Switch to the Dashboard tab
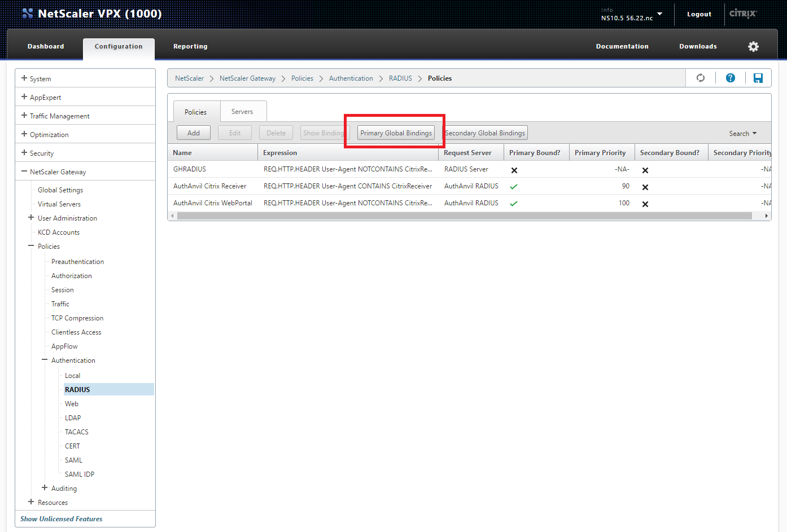The height and width of the screenshot is (532, 787). (x=46, y=46)
